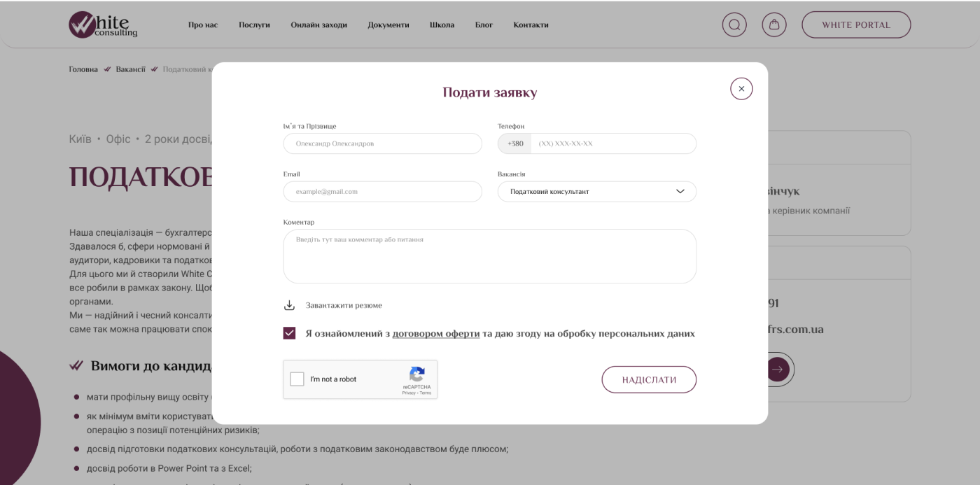Go to the Блог menu item

pos(484,25)
